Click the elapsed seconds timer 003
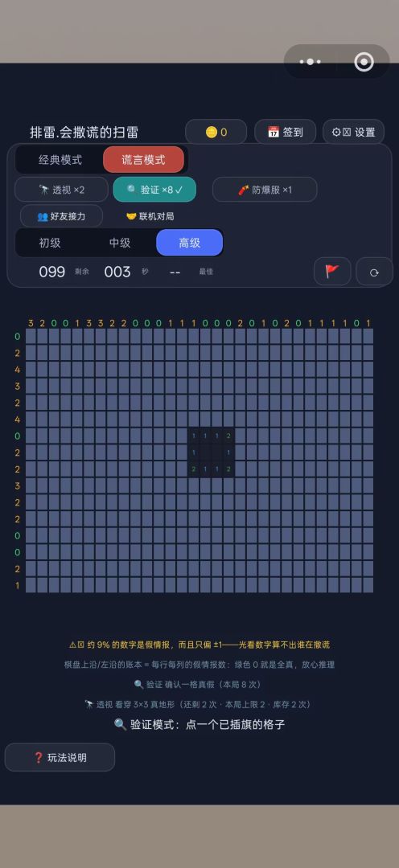 [117, 272]
